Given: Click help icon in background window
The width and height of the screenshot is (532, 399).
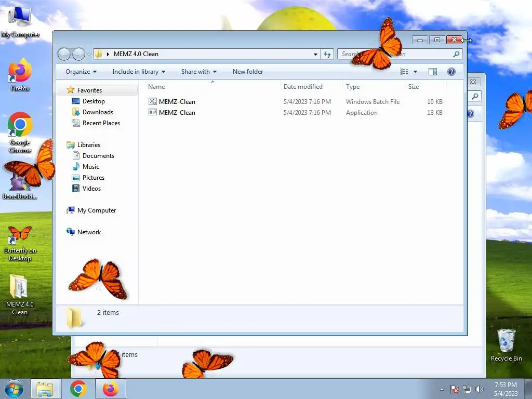Looking at the screenshot, I should (x=470, y=114).
